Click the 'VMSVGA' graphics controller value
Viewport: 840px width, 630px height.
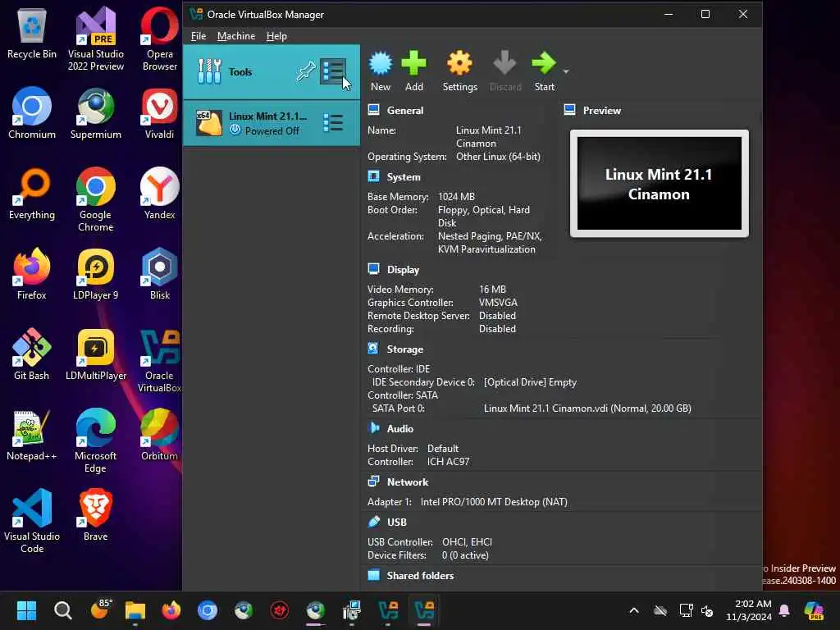click(498, 303)
